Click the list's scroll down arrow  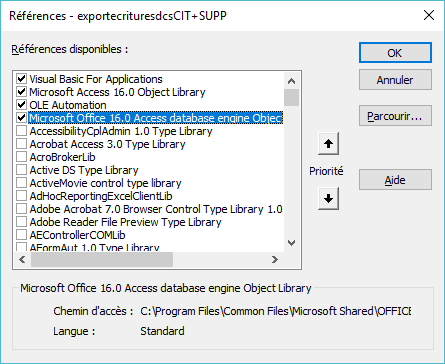[x=292, y=243]
